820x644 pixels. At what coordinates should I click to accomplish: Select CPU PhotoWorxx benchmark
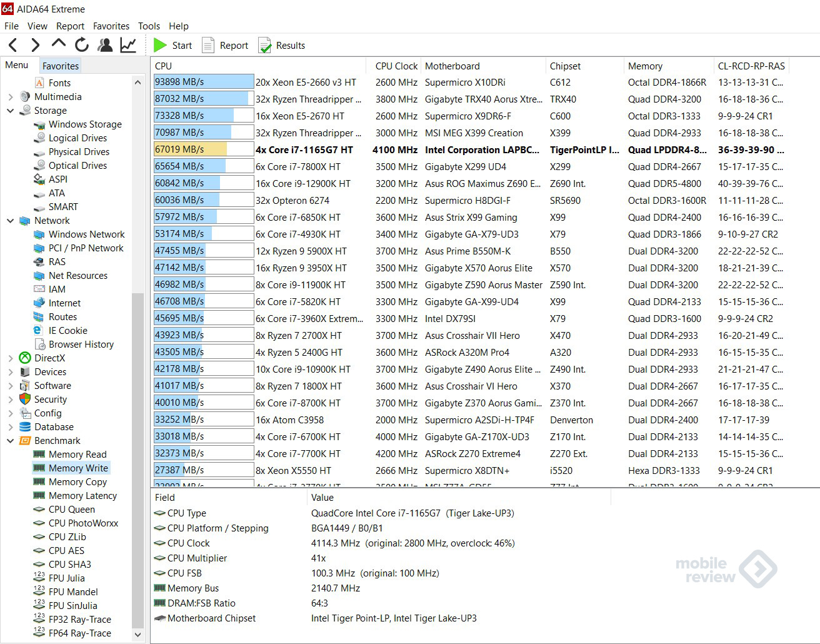[x=83, y=523]
